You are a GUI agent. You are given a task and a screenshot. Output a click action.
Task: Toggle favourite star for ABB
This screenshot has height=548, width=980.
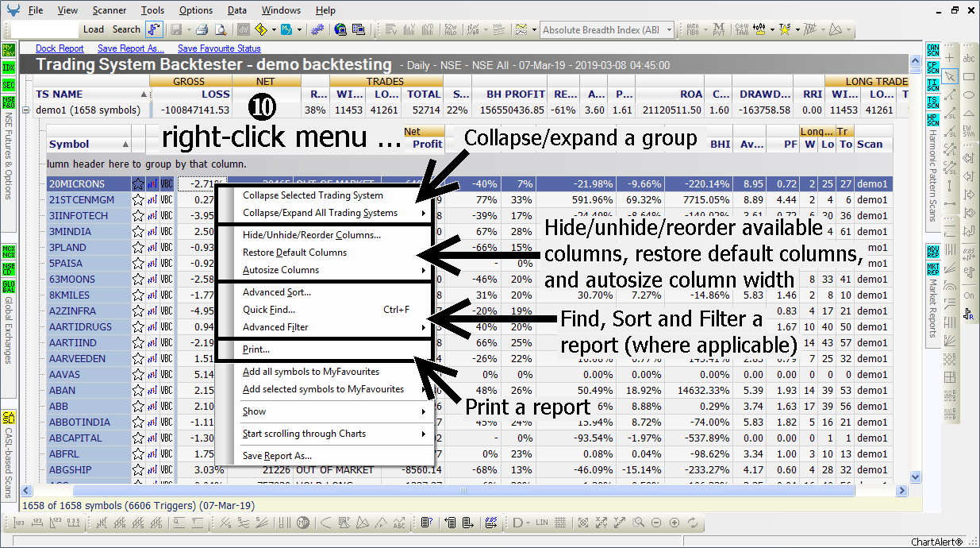138,407
